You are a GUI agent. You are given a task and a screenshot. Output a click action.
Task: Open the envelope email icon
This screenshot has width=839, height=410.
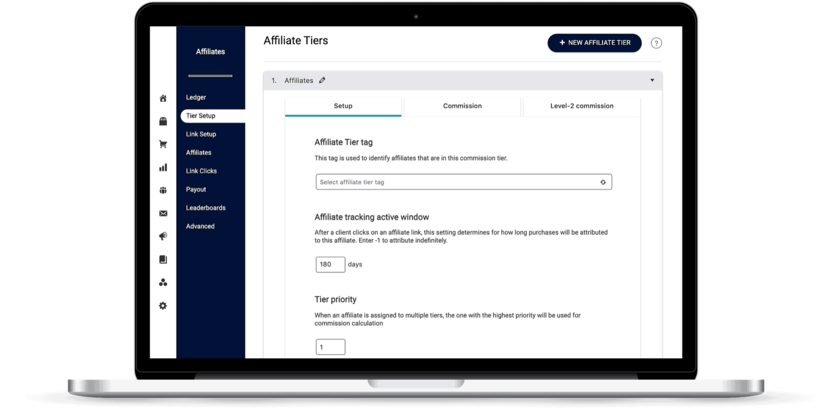click(x=163, y=213)
